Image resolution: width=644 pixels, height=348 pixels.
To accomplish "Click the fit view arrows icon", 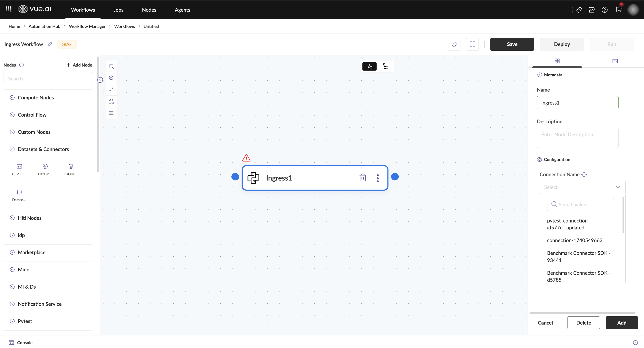I will click(111, 90).
